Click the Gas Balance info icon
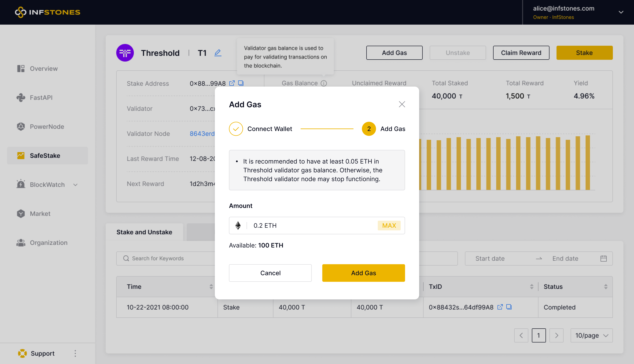Screen dimensions: 634x364 [324, 83]
